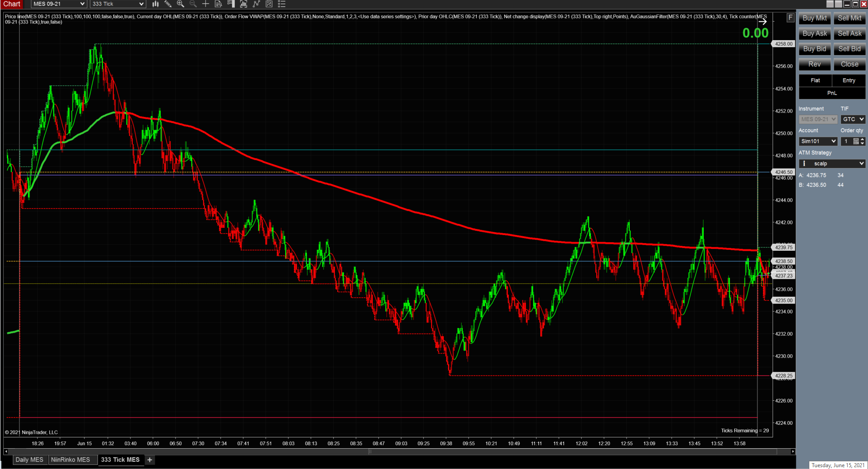
Task: Click the 4235.00 price marker
Action: (x=784, y=300)
